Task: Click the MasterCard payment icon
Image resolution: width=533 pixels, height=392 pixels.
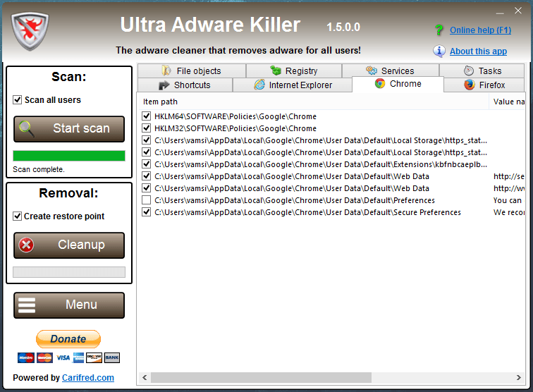Action: click(44, 357)
